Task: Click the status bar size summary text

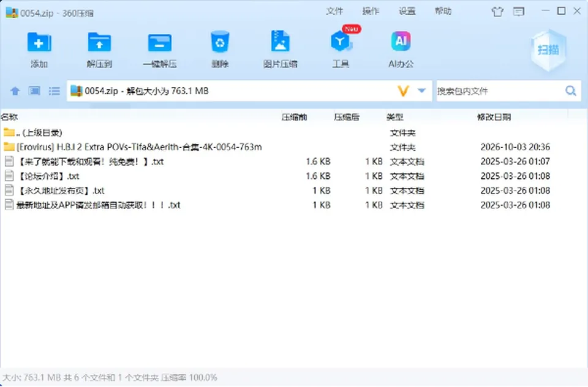Action: pyautogui.click(x=110, y=377)
